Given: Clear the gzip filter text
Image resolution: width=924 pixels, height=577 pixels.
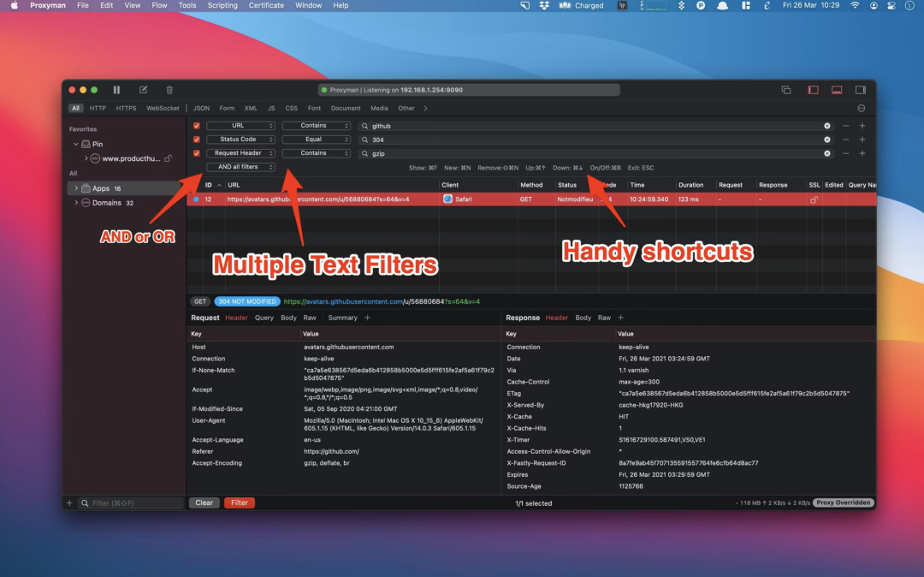Looking at the screenshot, I should tap(827, 153).
